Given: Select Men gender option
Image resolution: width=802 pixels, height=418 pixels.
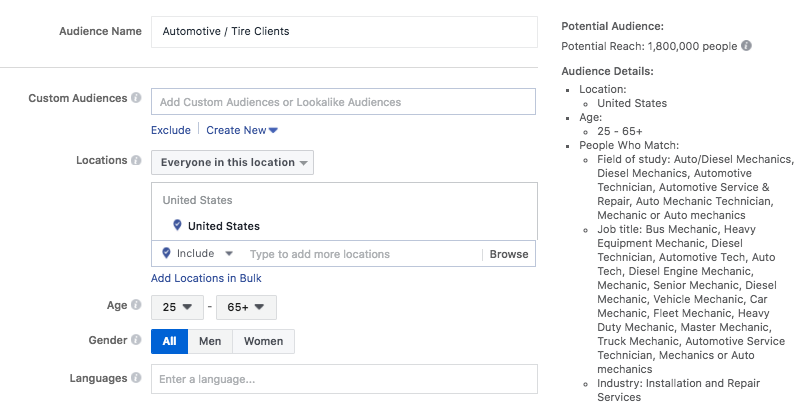Looking at the screenshot, I should tap(210, 341).
